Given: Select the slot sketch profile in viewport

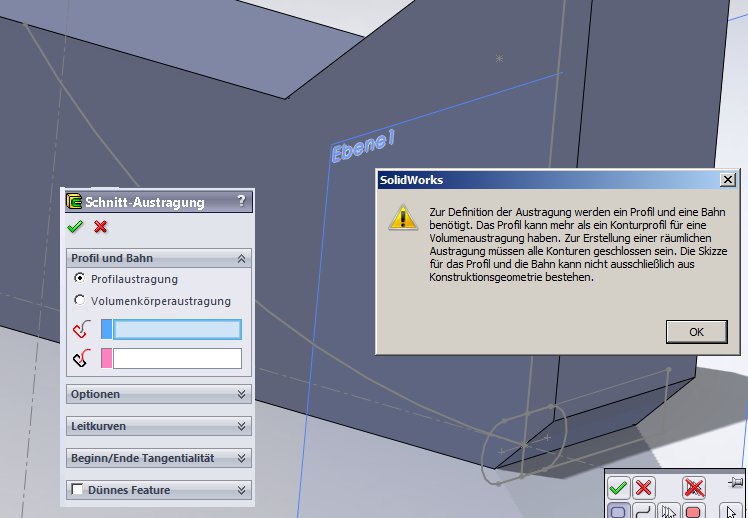Looking at the screenshot, I should click(x=524, y=445).
